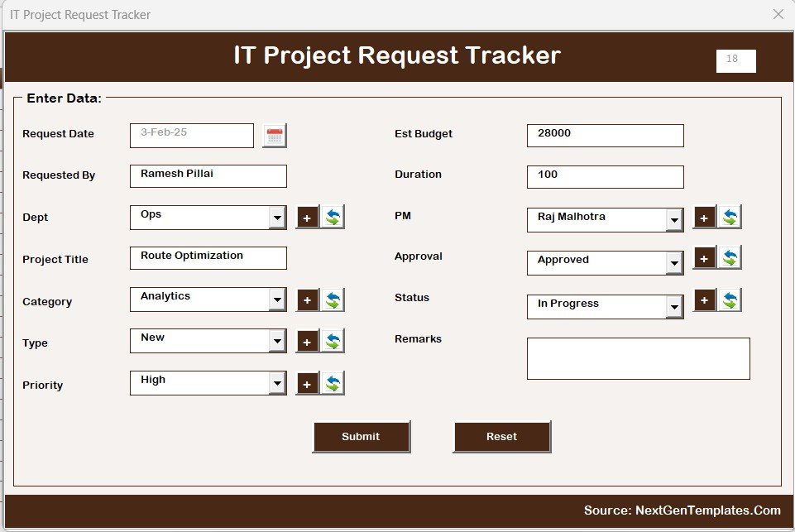
Task: Open the Category dropdown showing Analytics
Action: pos(278,300)
